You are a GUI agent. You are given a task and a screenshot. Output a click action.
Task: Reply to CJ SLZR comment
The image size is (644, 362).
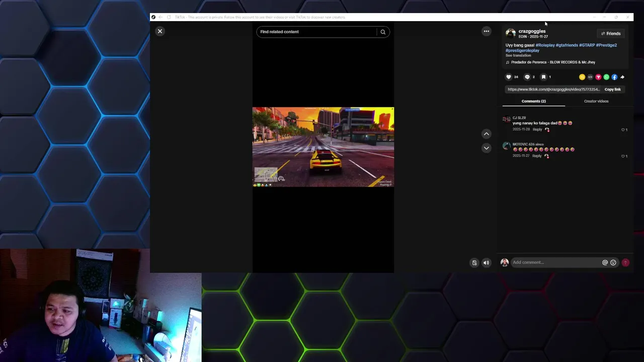tap(537, 129)
